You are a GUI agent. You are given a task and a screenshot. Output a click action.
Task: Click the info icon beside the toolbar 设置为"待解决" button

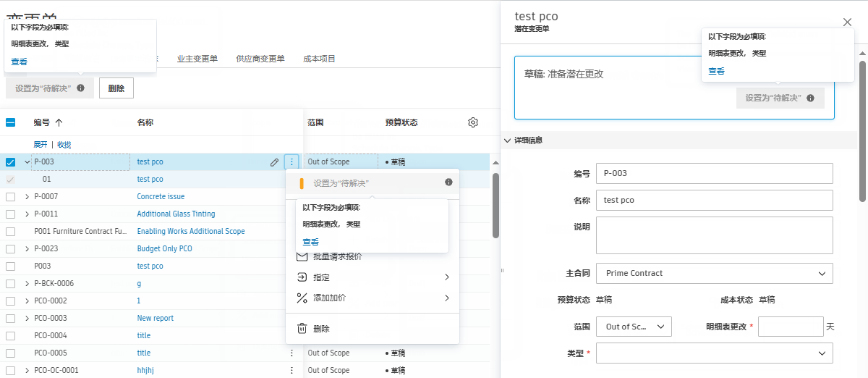tap(80, 88)
